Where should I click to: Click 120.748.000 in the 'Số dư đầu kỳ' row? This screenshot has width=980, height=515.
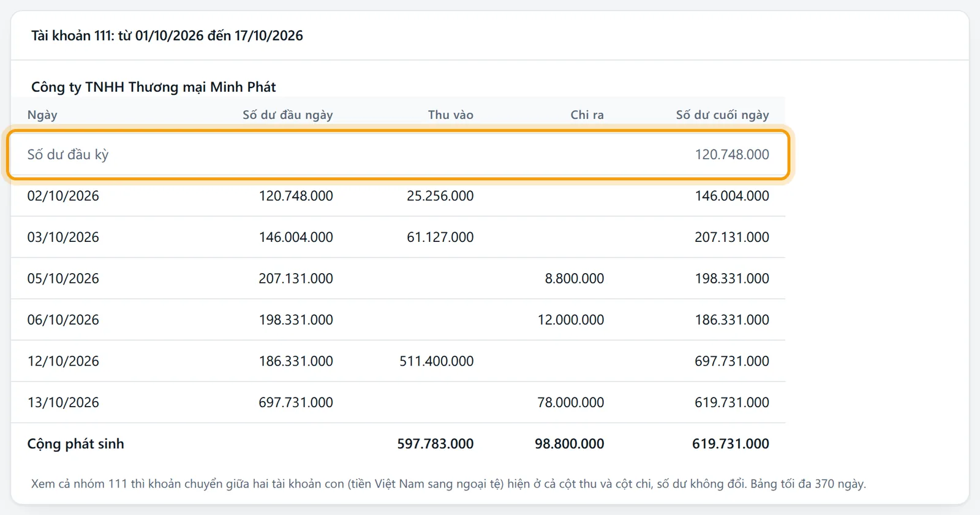pos(732,154)
